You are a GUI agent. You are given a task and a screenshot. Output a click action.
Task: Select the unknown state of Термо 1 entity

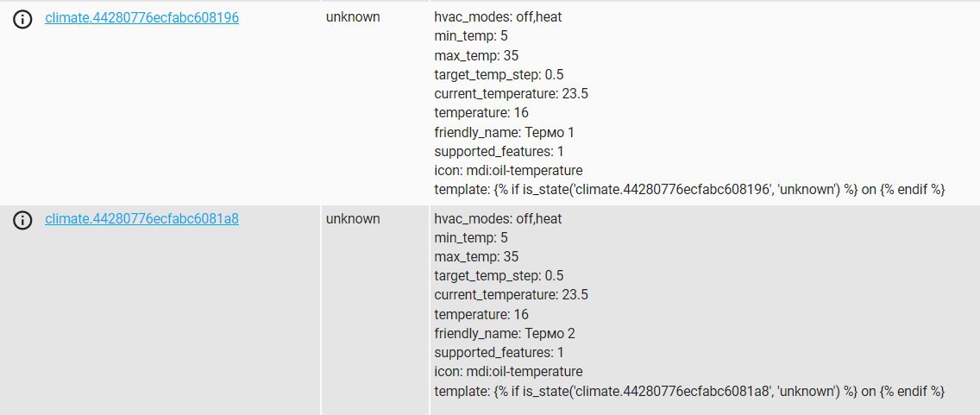pyautogui.click(x=353, y=17)
